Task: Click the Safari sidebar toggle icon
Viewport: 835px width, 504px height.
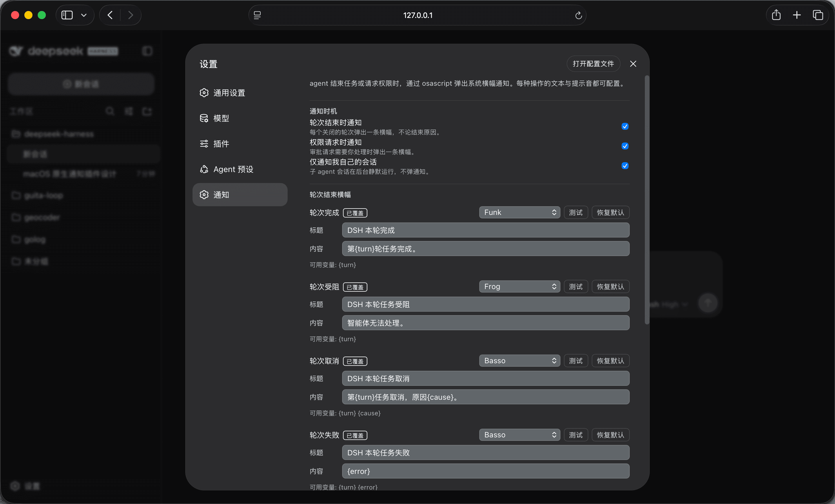Action: click(67, 15)
